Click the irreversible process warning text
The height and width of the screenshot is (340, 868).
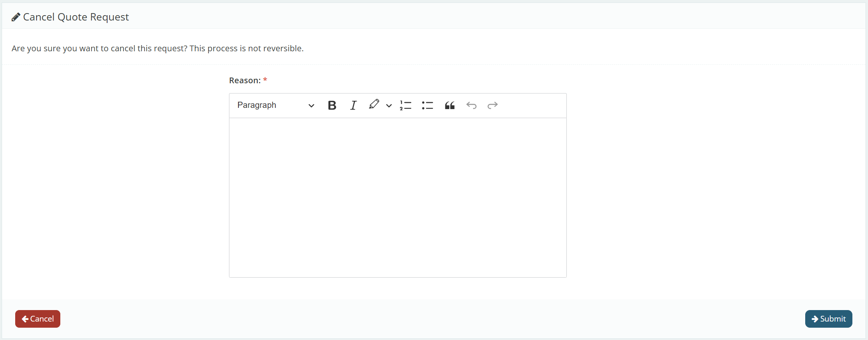click(158, 48)
